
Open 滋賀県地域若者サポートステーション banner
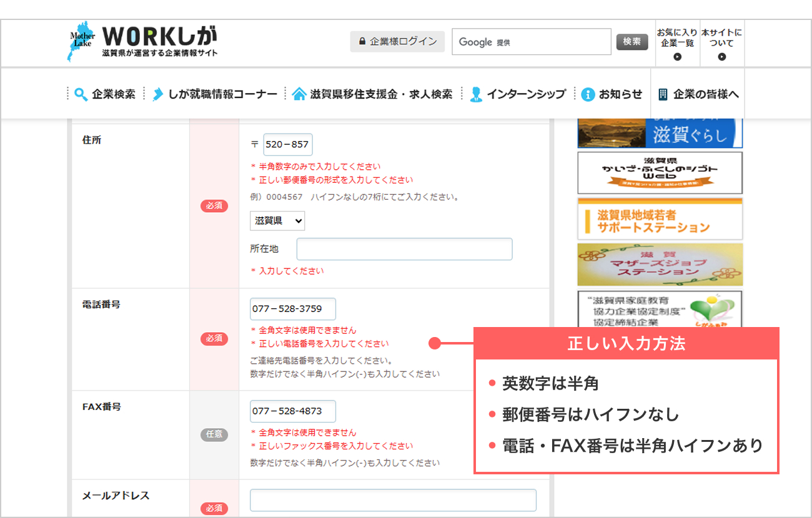coord(660,220)
